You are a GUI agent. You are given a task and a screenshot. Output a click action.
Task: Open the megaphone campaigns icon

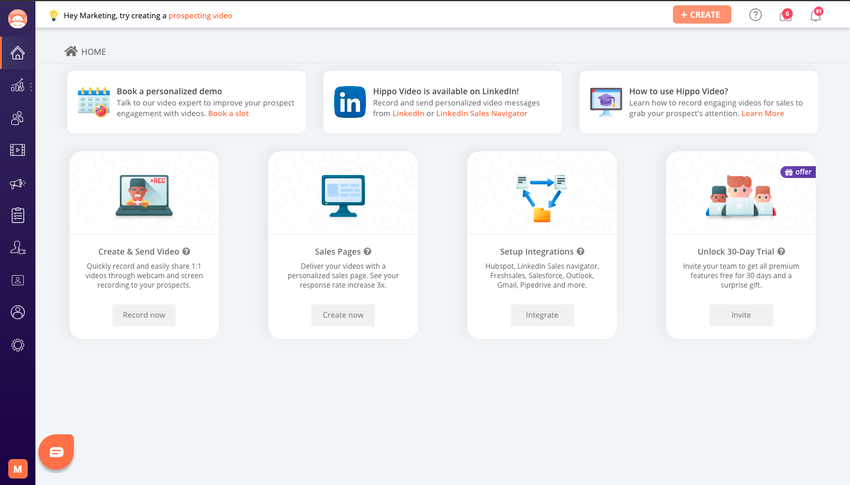point(17,183)
